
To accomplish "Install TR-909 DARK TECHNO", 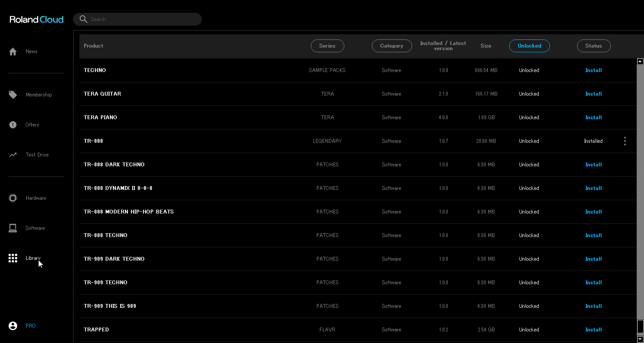I will [x=594, y=259].
